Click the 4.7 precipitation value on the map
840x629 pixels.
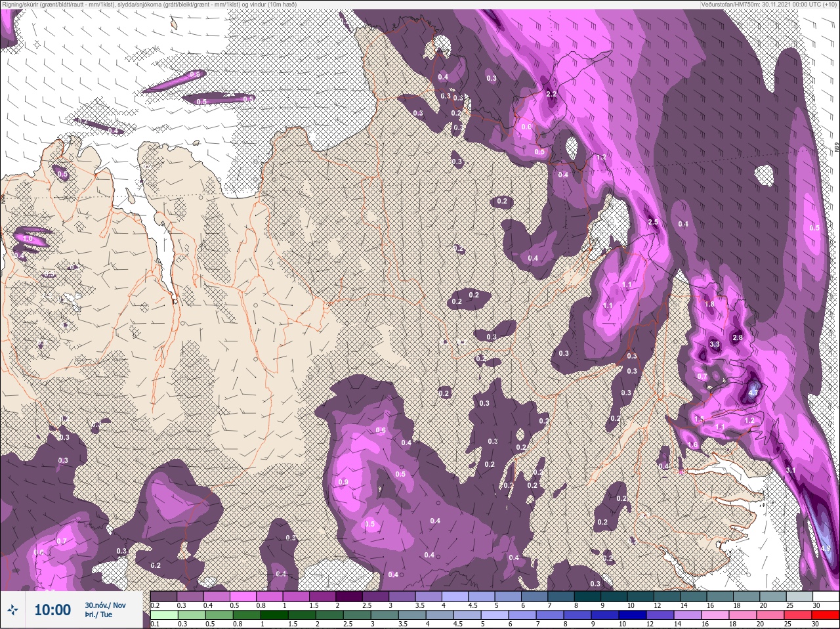753,393
